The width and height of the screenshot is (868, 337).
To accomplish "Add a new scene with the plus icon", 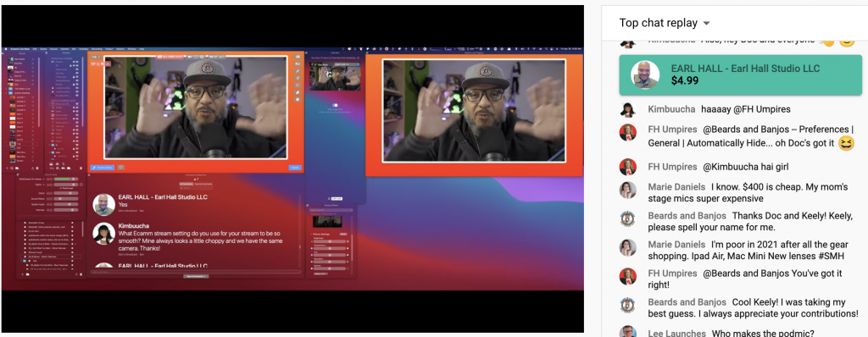I will click(x=7, y=168).
